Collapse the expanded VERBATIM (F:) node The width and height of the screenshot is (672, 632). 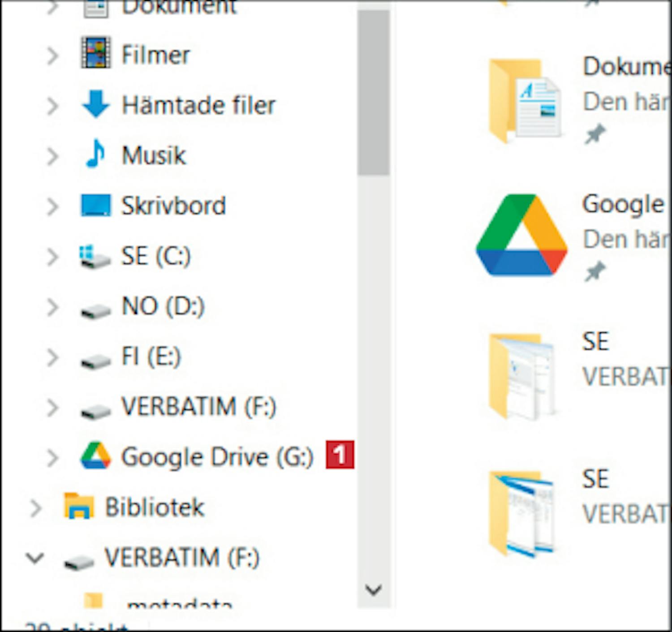pyautogui.click(x=34, y=558)
